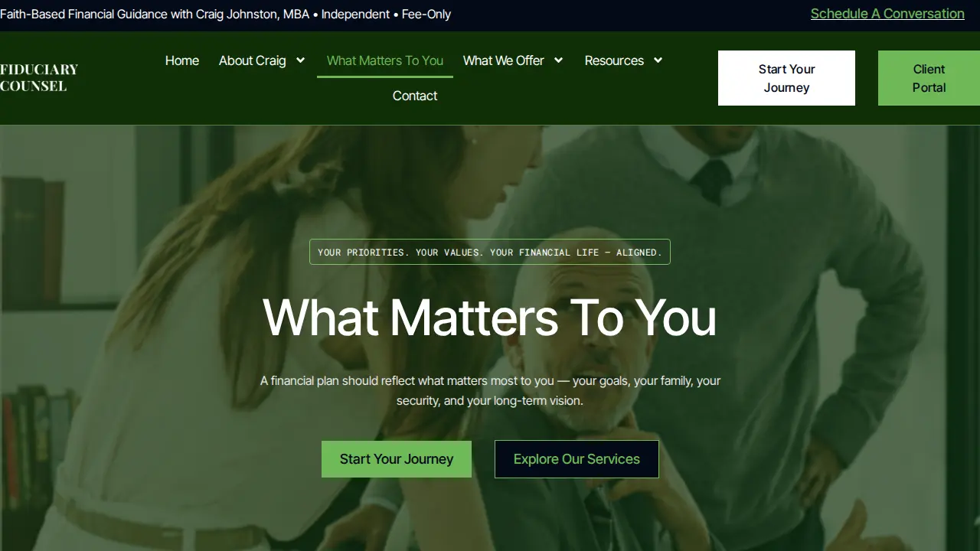Open the Client Portal
Image resolution: width=980 pixels, height=551 pixels.
tap(929, 78)
